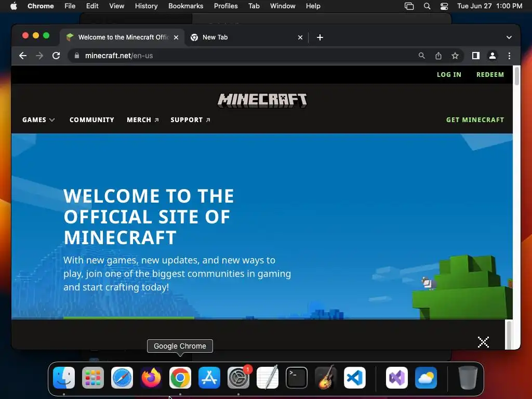Go back using the browser back arrow
This screenshot has height=399, width=532.
pos(23,56)
